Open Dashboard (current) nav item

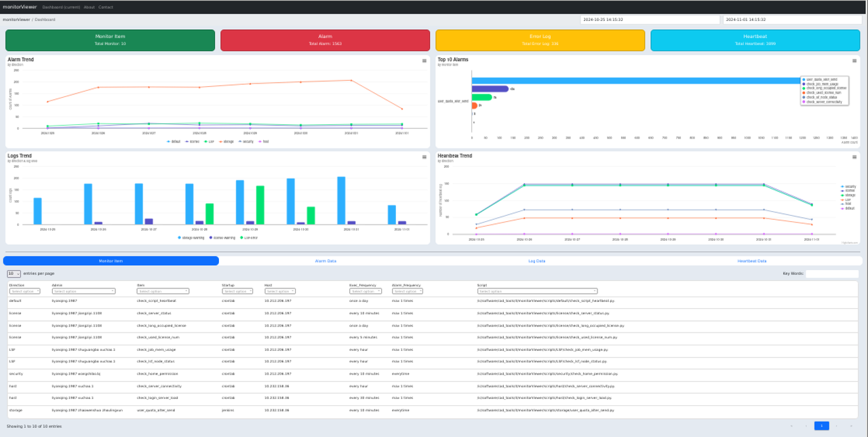click(x=60, y=7)
